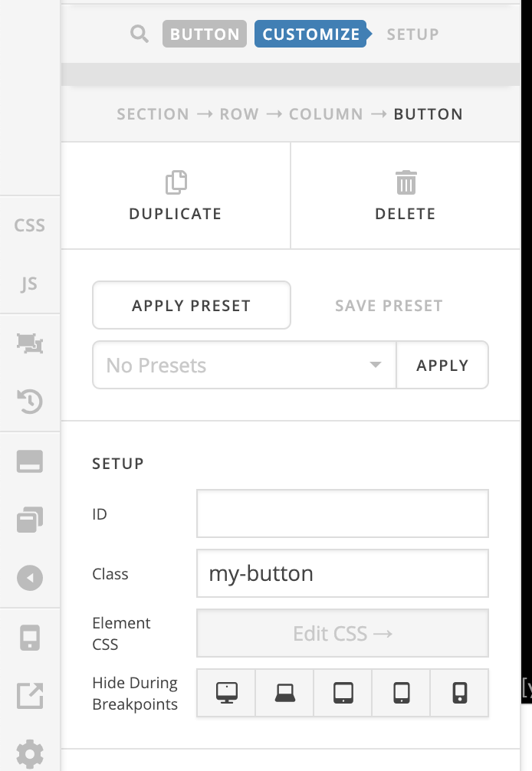
Task: Open the JS editor in sidebar
Action: [x=29, y=284]
